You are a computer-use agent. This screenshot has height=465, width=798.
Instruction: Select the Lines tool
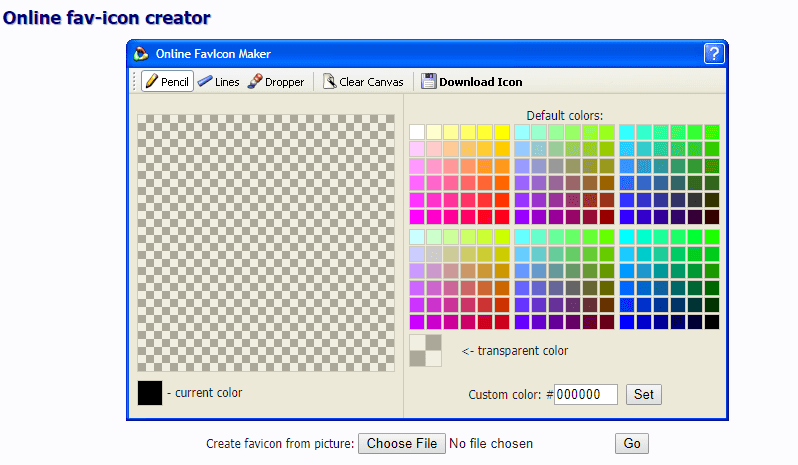(219, 81)
